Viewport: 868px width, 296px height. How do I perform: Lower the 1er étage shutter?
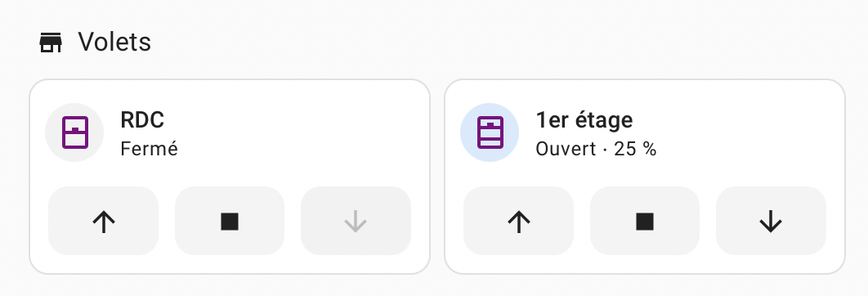771,221
